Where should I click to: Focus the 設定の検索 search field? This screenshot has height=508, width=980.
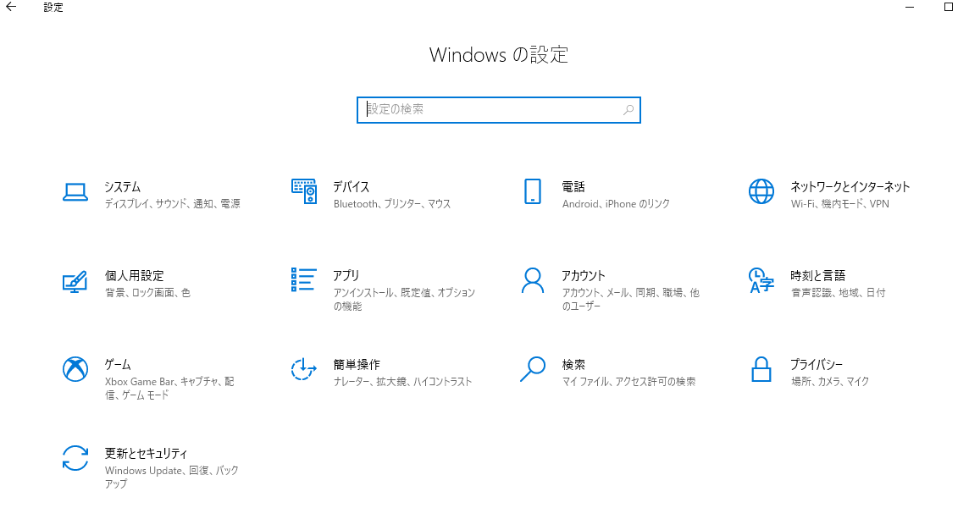498,110
